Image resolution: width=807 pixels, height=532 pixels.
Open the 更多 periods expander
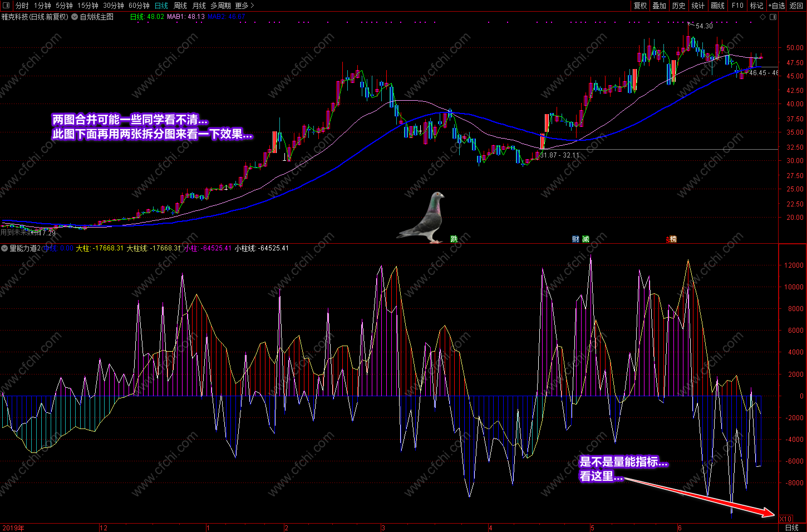(244, 6)
